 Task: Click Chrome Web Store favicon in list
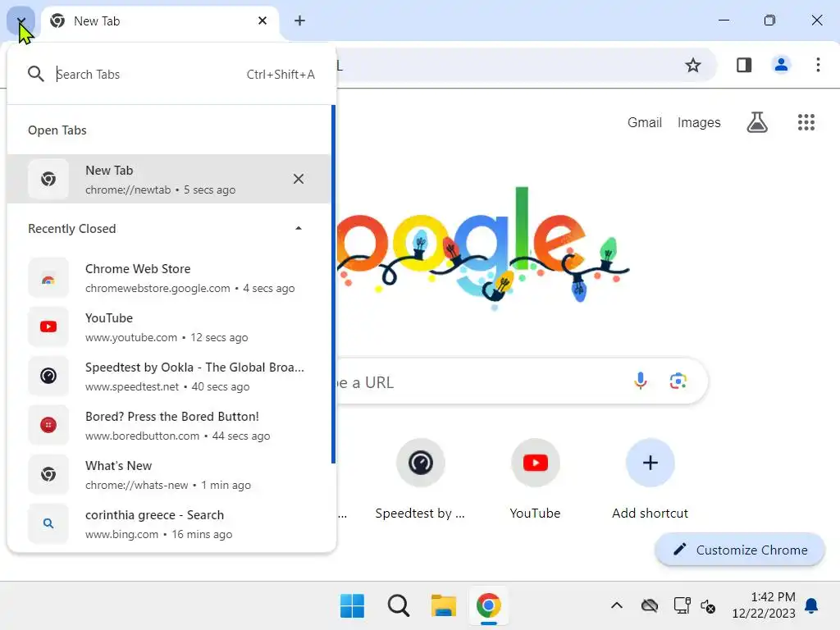click(48, 278)
